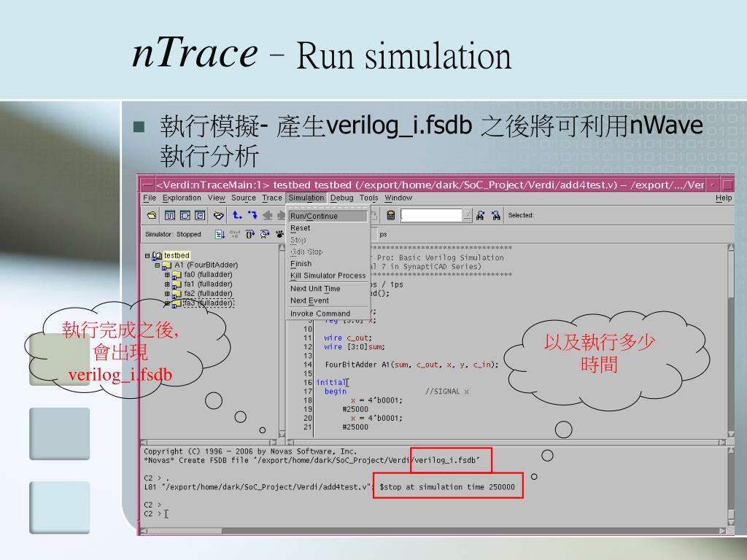Click the search text input field
Screen dimensions: 747x560
click(x=431, y=215)
